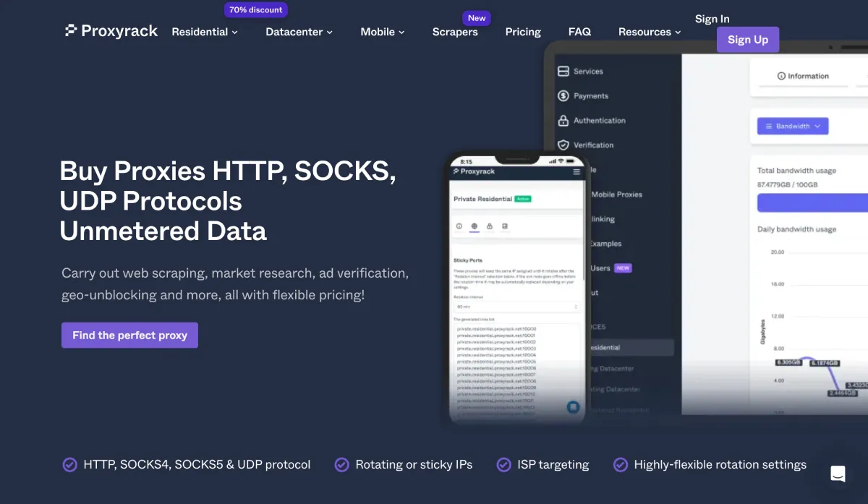Click the 70% discount badge
The width and height of the screenshot is (868, 504).
(256, 10)
